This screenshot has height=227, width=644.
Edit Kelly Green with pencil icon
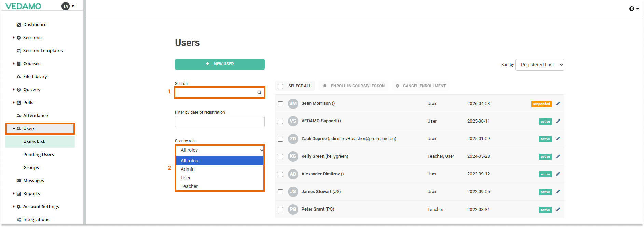coord(558,156)
